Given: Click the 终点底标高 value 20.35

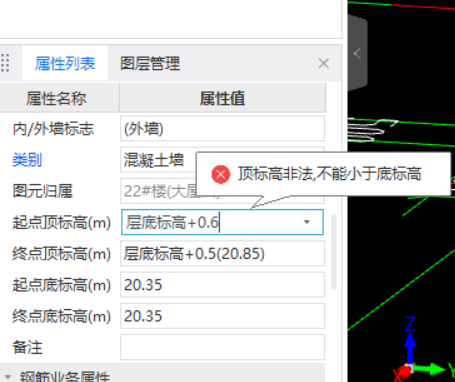Looking at the screenshot, I should tap(222, 316).
